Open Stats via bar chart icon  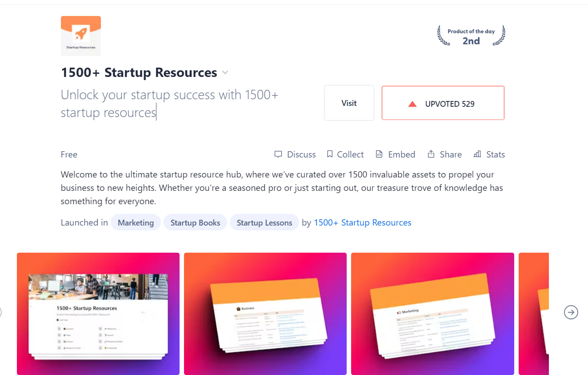(477, 154)
